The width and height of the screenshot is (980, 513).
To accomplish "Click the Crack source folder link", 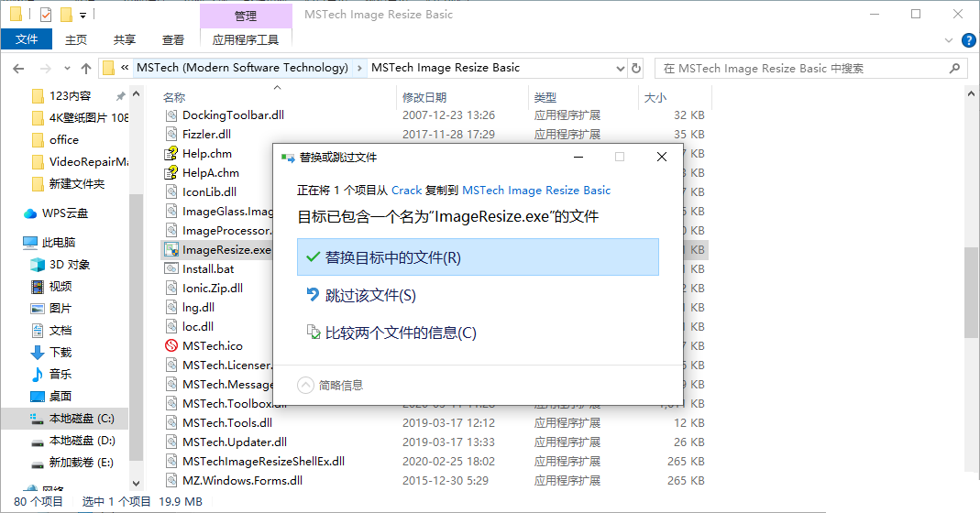I will click(406, 191).
